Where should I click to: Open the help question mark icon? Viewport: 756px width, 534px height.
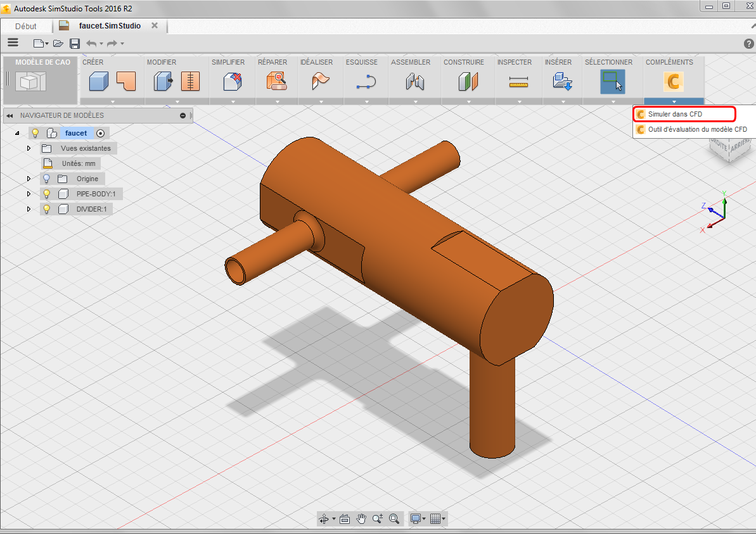[x=749, y=43]
